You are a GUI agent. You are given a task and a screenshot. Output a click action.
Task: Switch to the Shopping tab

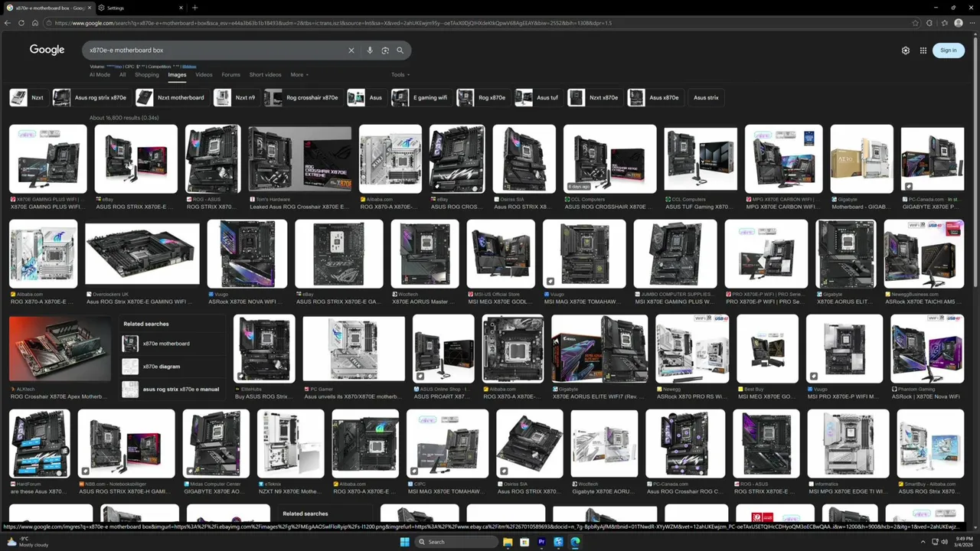click(147, 75)
